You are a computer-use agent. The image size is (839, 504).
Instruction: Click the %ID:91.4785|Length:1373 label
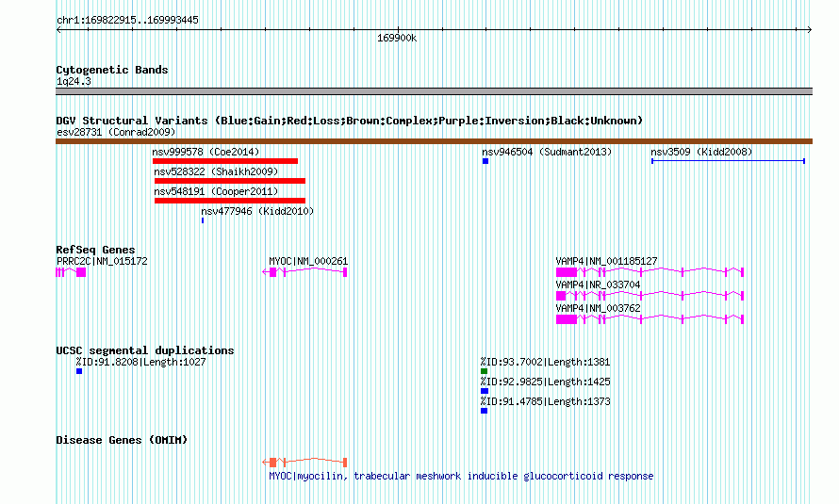coord(545,401)
